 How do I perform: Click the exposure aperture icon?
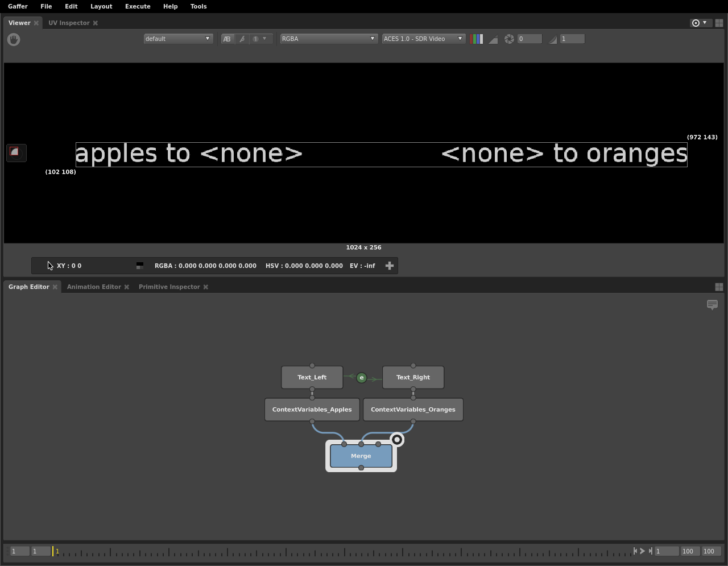(x=509, y=39)
